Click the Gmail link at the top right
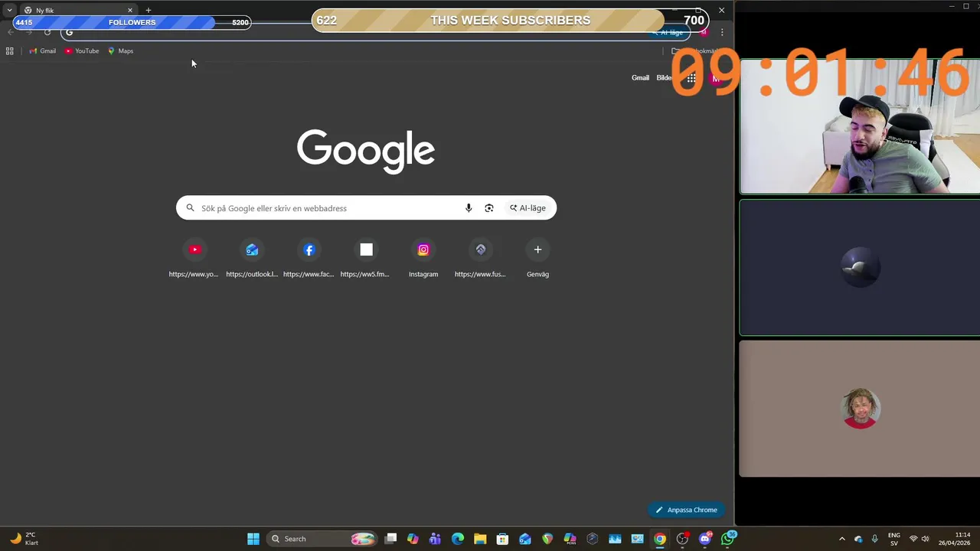Viewport: 980px width, 551px height. pos(640,78)
